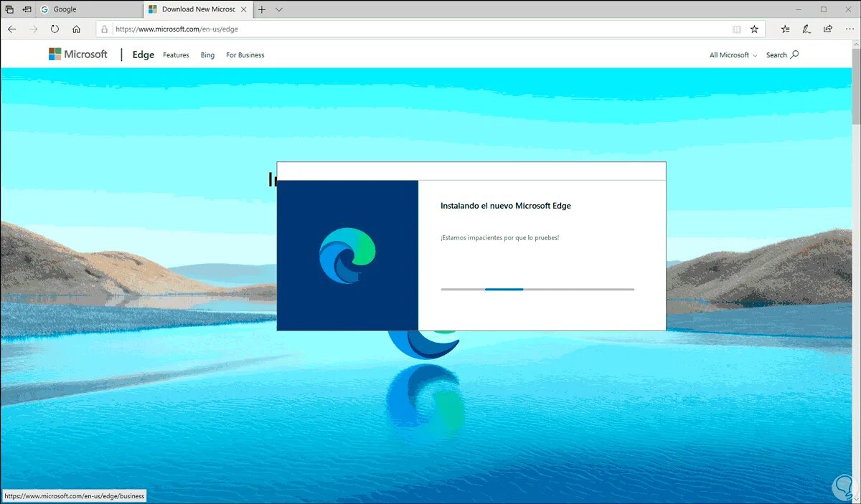Click the Edge brand link
Viewport: 861px width, 504px height.
point(143,54)
